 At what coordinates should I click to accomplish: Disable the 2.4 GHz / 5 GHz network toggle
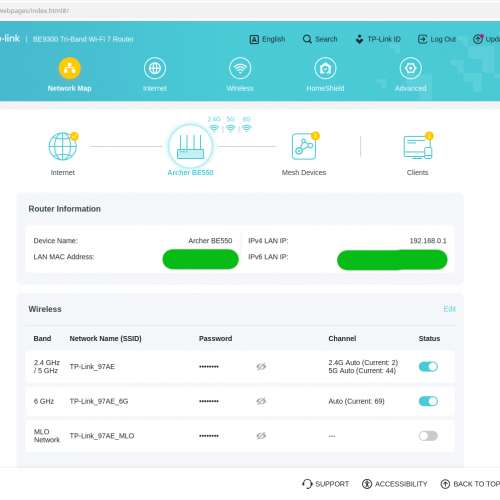coord(428,367)
